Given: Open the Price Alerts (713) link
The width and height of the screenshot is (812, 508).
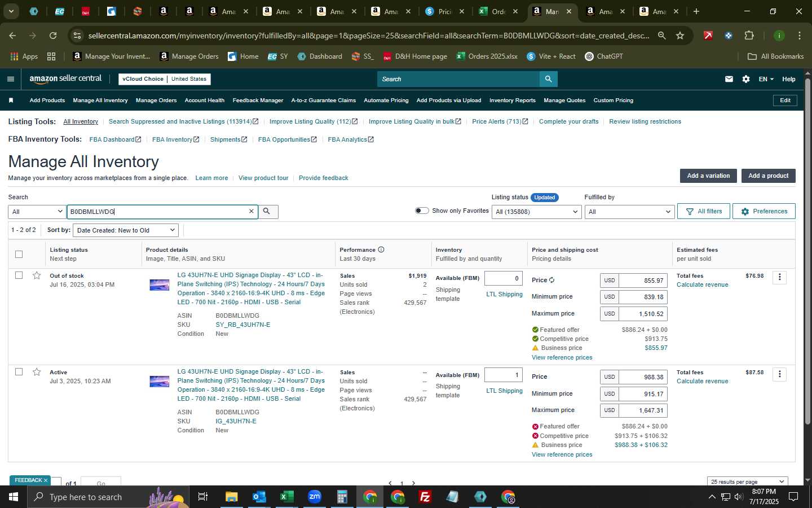Looking at the screenshot, I should click(500, 121).
